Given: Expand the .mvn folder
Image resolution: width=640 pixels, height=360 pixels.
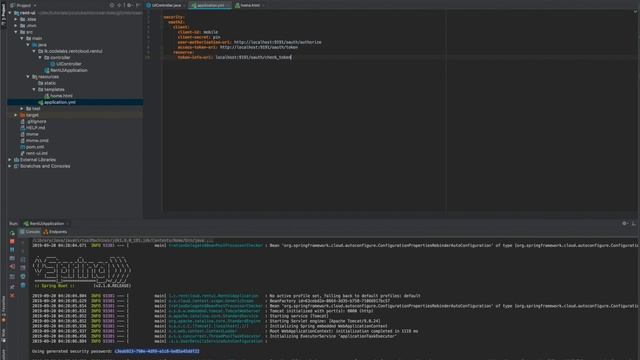Looking at the screenshot, I should pos(16,26).
